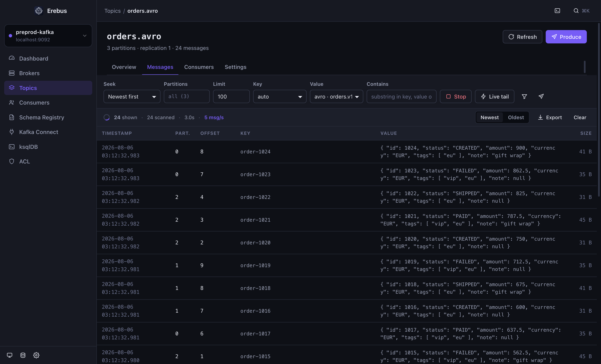Click the KEY column header
The image size is (601, 364).
(245, 133)
